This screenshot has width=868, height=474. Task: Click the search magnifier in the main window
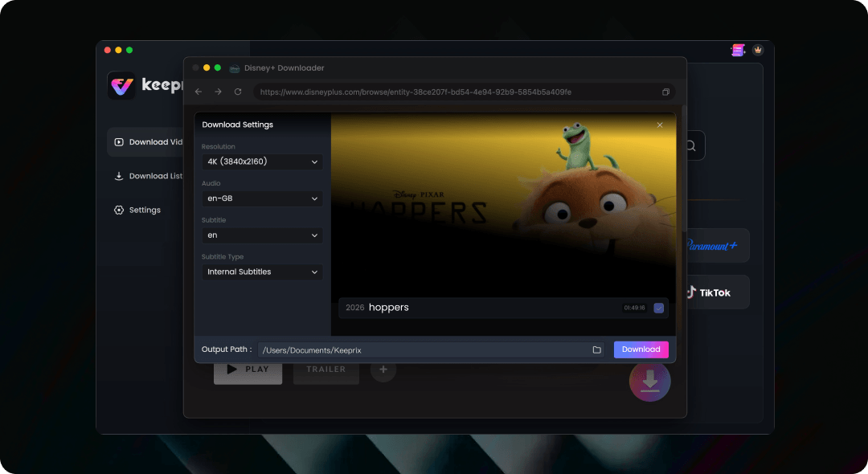click(691, 145)
